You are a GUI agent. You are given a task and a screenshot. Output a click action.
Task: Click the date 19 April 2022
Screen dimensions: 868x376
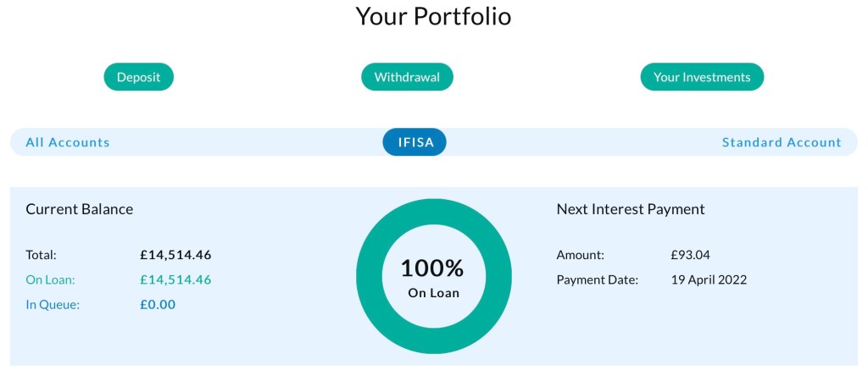(x=709, y=279)
